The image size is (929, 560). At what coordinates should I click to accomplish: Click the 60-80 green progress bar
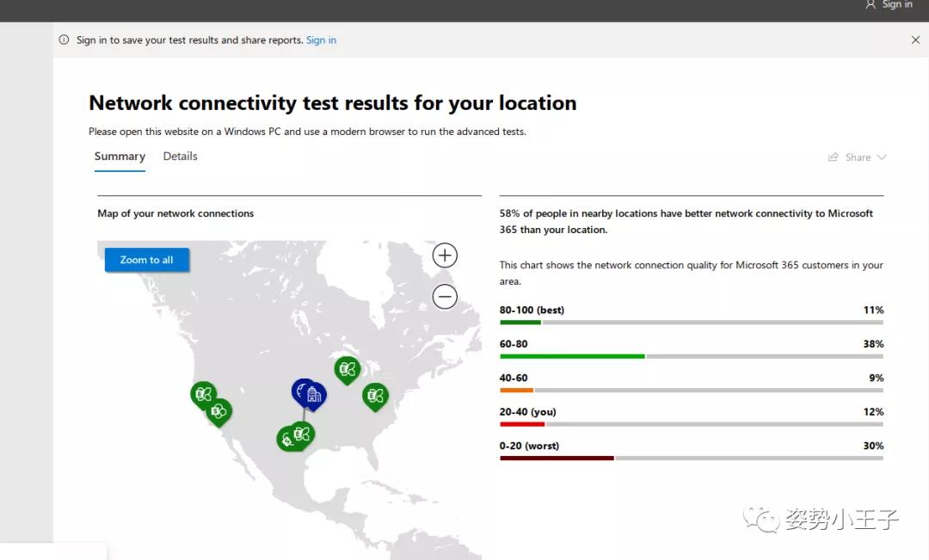click(x=692, y=356)
